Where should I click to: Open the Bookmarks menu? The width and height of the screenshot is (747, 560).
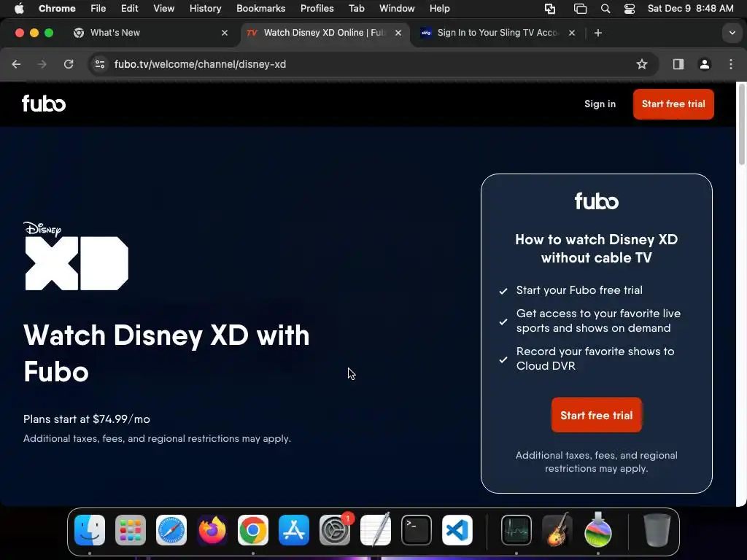click(260, 8)
